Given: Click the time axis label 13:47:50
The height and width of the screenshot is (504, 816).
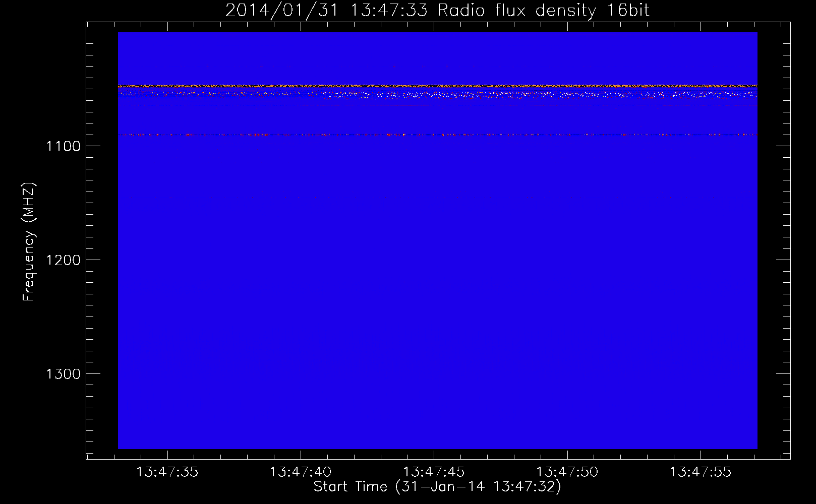Looking at the screenshot, I should pyautogui.click(x=567, y=472).
